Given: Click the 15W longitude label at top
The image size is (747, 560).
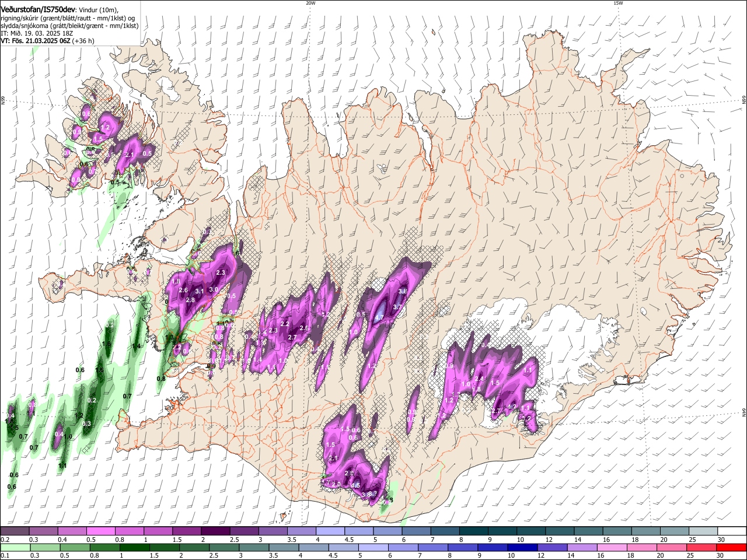Looking at the screenshot, I should point(618,3).
